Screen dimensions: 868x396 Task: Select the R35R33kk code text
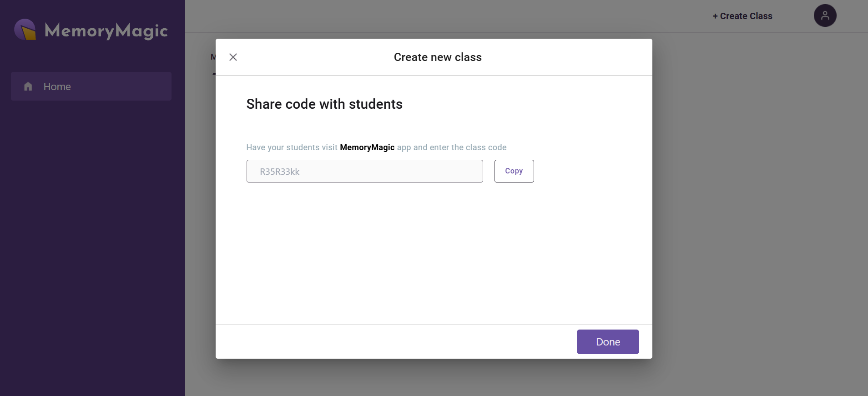click(280, 172)
